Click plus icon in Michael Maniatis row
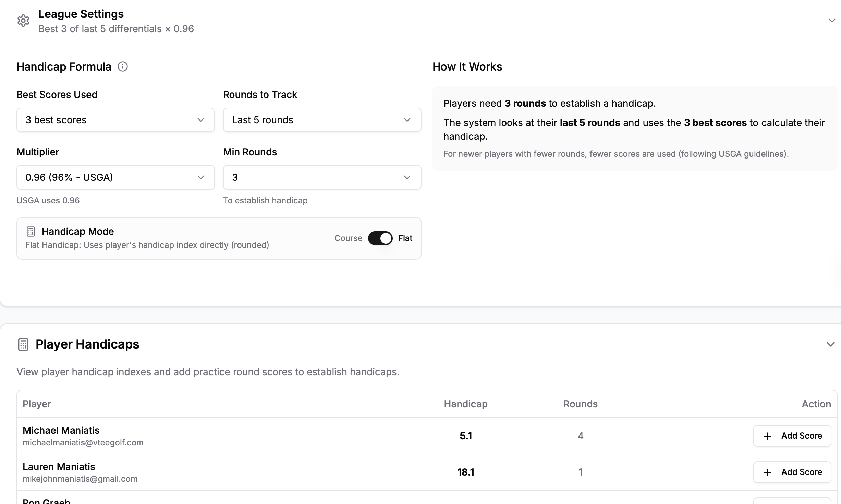 click(x=768, y=436)
